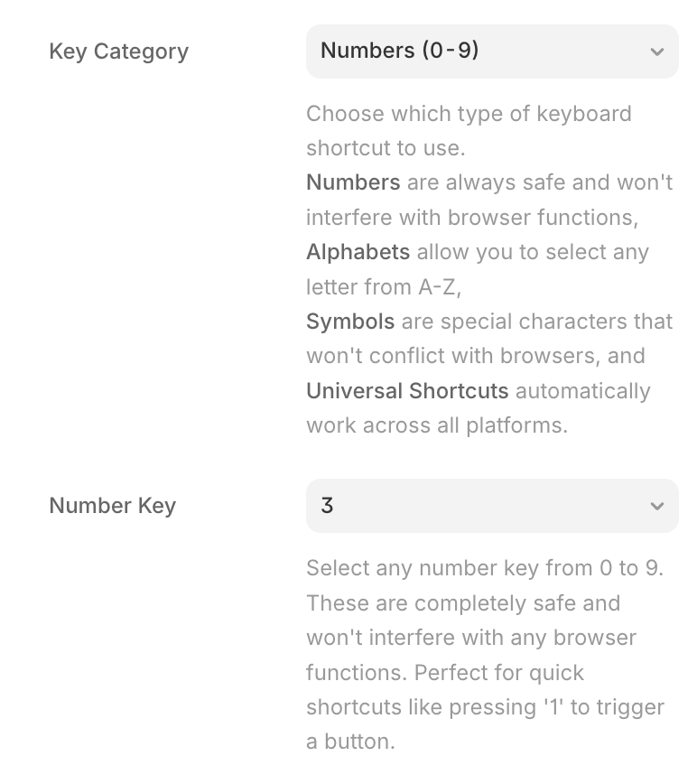Click the 'work across all platforms.' line
This screenshot has height=784, width=697.
pyautogui.click(x=437, y=426)
